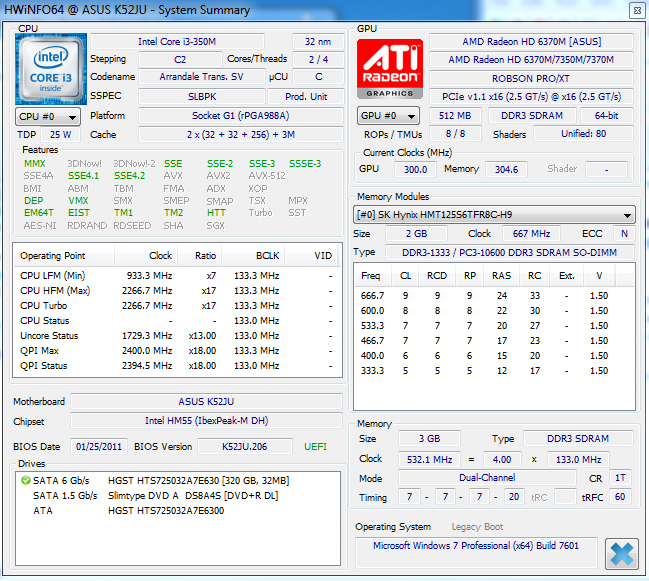Click the AMD Radeon HD 6370M [ASUS] field

pyautogui.click(x=531, y=42)
